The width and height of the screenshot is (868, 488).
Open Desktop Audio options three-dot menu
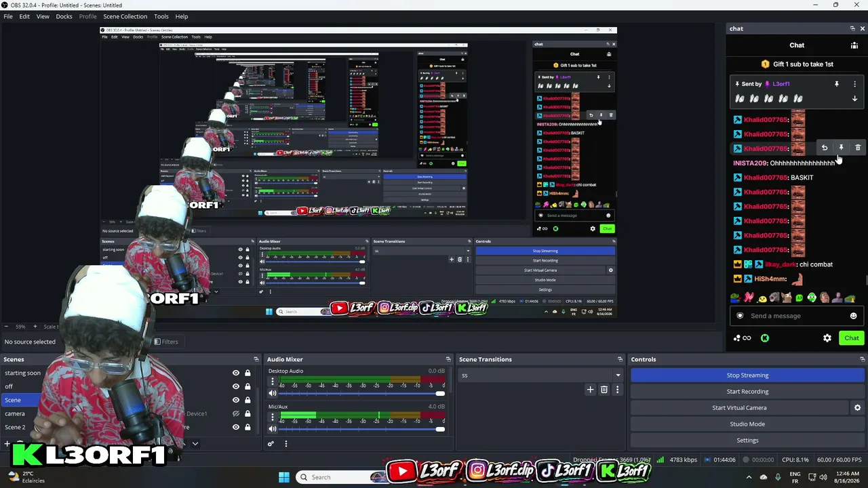pos(273,382)
